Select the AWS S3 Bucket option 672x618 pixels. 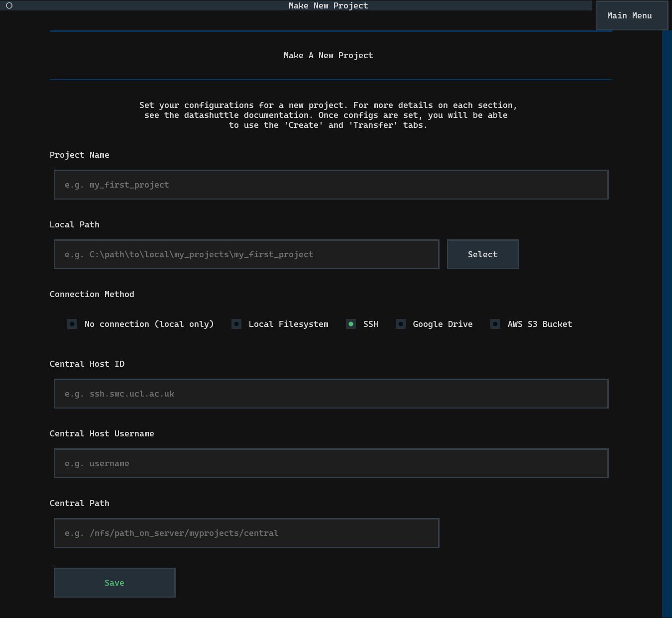[495, 324]
